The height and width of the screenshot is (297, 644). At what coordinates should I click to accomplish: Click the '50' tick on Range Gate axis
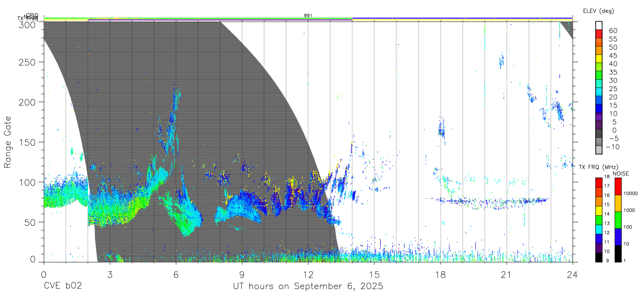pos(30,222)
